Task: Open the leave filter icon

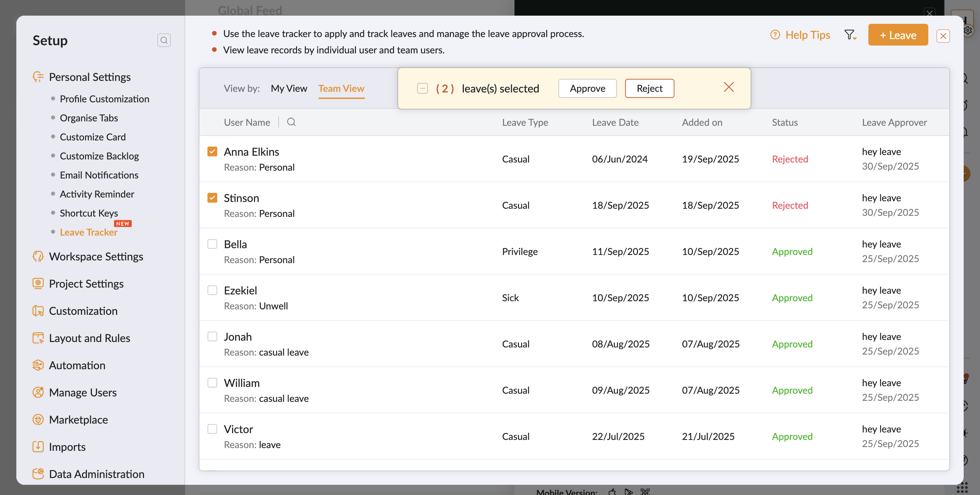Action: pos(850,35)
